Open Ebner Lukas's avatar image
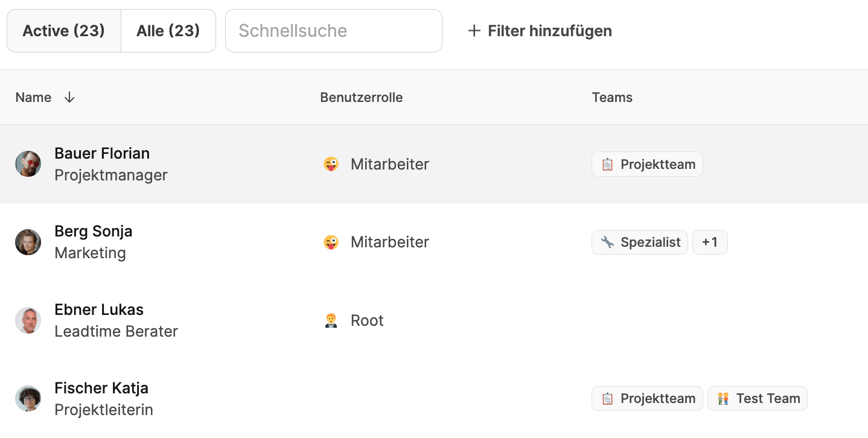The width and height of the screenshot is (868, 438). tap(28, 320)
